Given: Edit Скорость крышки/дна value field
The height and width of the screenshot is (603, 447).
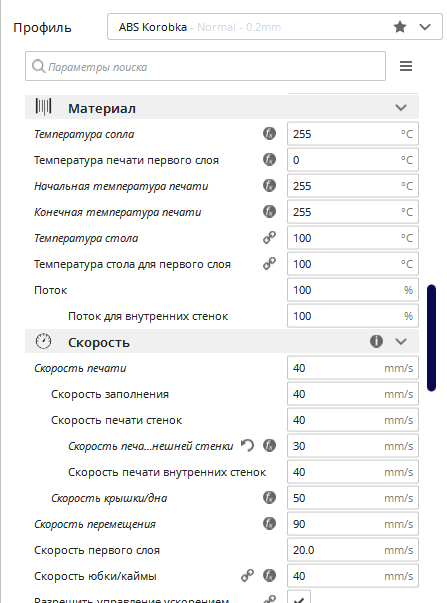Looking at the screenshot, I should 353,498.
